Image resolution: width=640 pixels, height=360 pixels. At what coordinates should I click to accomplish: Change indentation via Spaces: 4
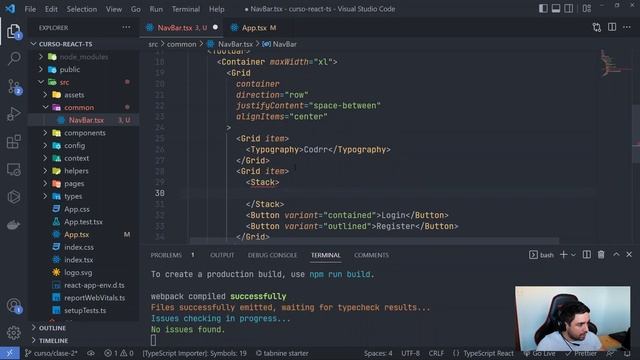tap(378, 353)
